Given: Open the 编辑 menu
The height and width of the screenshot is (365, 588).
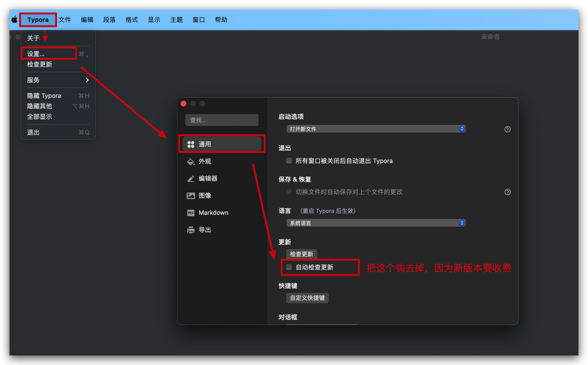Looking at the screenshot, I should [87, 19].
